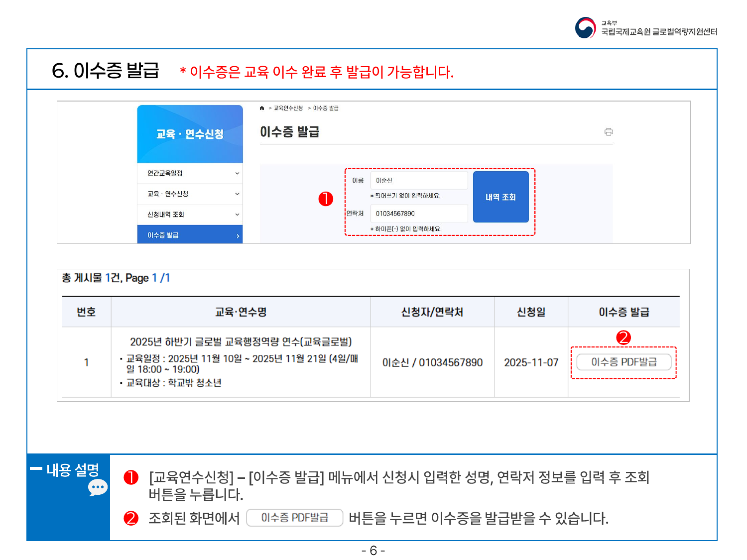This screenshot has width=747, height=560.
Task: Click the 연락처 input field with 01034567890
Action: (x=419, y=214)
